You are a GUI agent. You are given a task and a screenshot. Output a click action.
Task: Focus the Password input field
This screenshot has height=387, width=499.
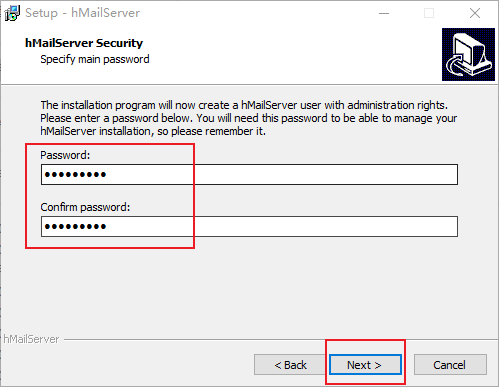(x=249, y=174)
